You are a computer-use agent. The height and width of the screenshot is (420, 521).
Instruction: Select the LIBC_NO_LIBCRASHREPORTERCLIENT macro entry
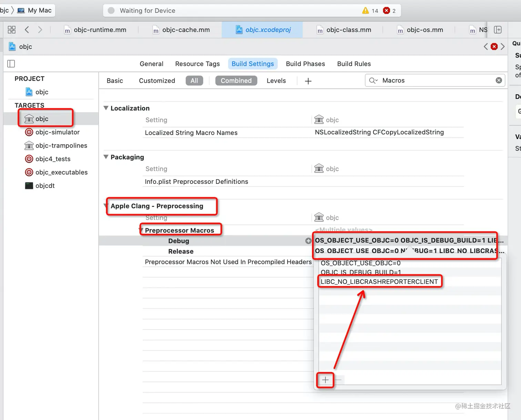(x=379, y=282)
